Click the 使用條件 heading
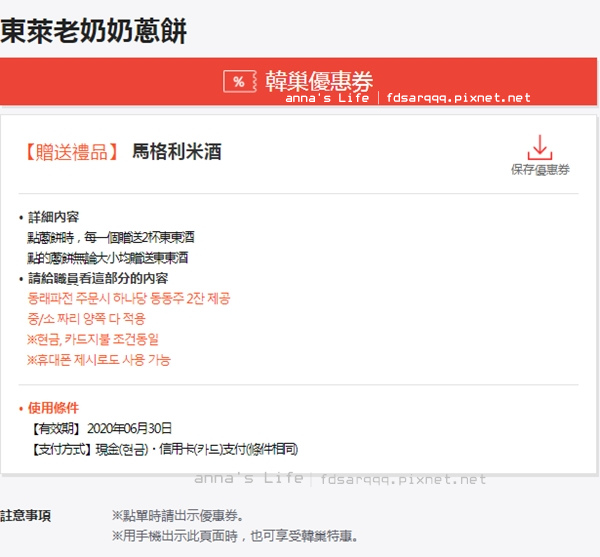The image size is (600, 557). pyautogui.click(x=53, y=408)
